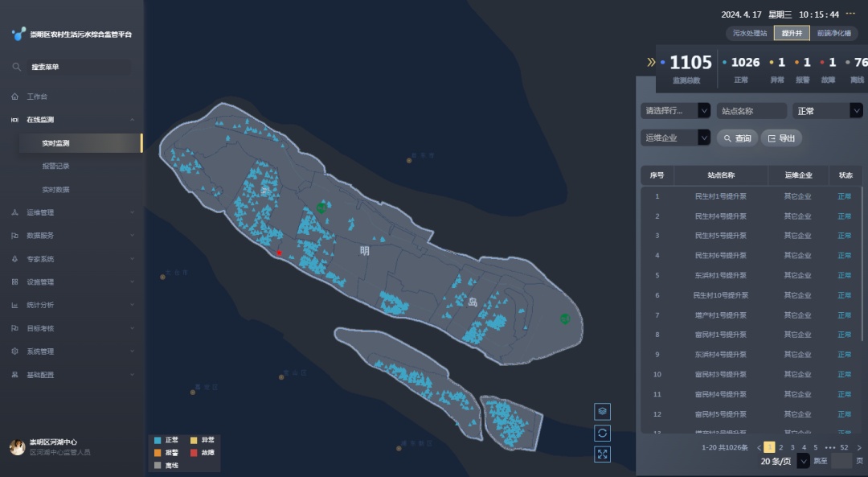Expand the 统计分析 menu chevron
This screenshot has height=477, width=868.
[133, 305]
